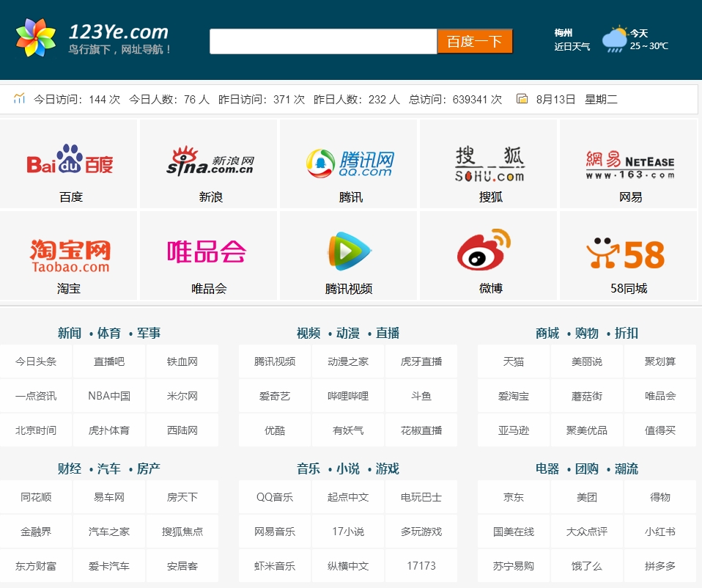Open the 今日头条 link
The width and height of the screenshot is (702, 588).
pos(36,361)
